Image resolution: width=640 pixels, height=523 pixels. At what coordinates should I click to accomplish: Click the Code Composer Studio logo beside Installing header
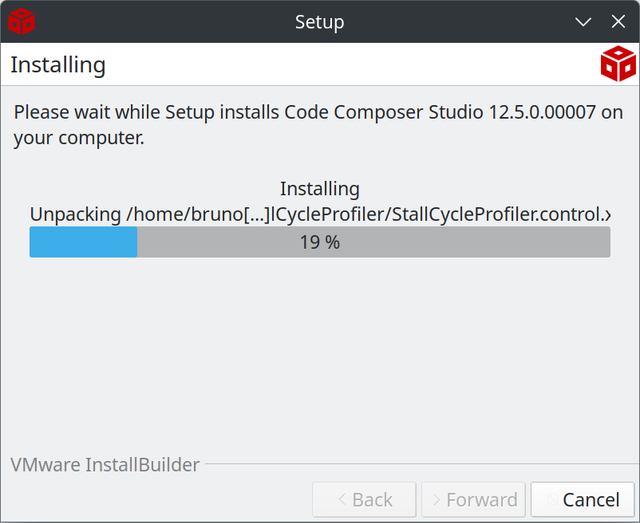pyautogui.click(x=618, y=64)
